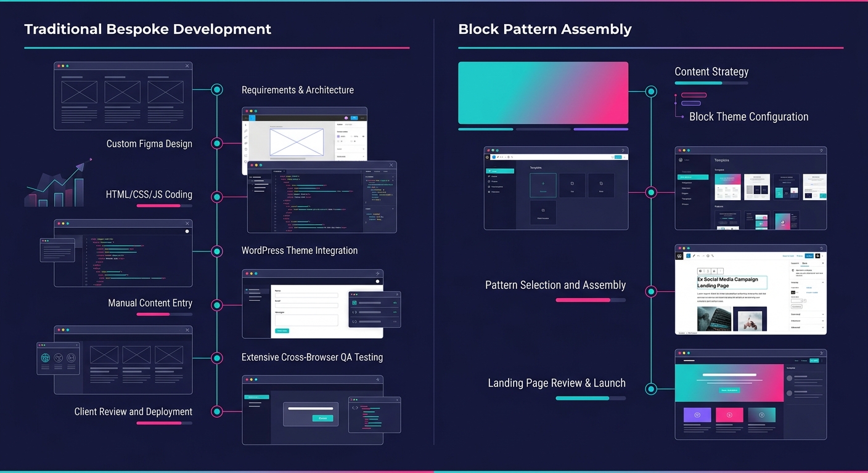Select the gradient landing page template thumbnail
The image size is (868, 473).
coord(727,187)
